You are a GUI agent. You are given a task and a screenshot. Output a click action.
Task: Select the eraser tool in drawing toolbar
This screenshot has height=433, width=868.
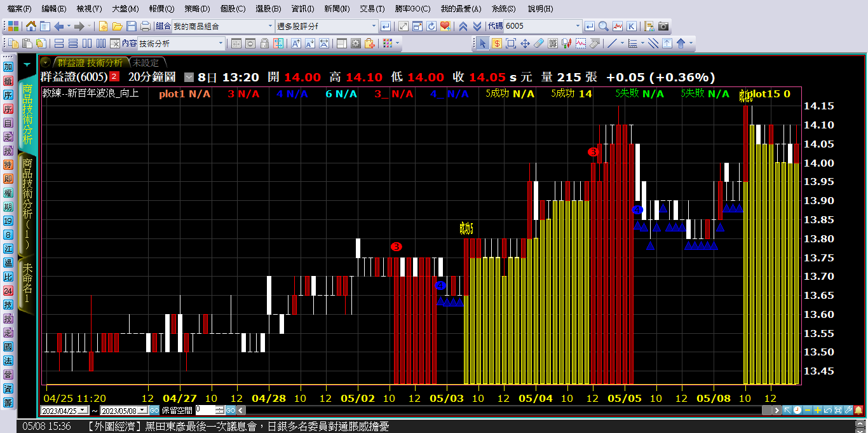539,43
